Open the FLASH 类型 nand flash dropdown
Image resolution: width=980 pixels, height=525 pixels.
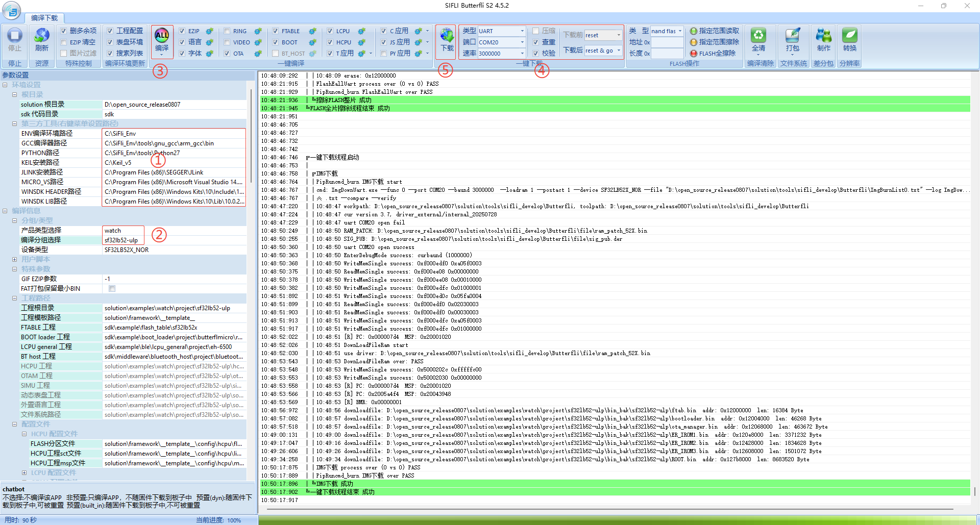pos(679,31)
